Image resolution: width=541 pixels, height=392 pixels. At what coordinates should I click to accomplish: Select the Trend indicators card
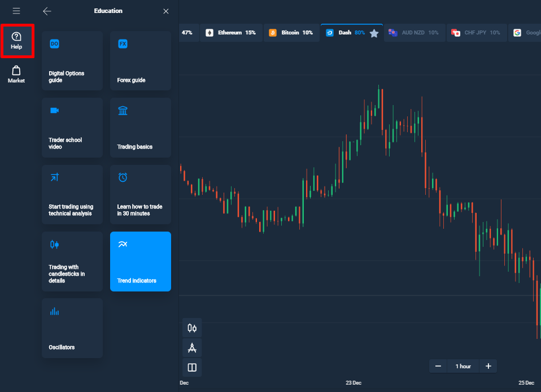click(141, 262)
